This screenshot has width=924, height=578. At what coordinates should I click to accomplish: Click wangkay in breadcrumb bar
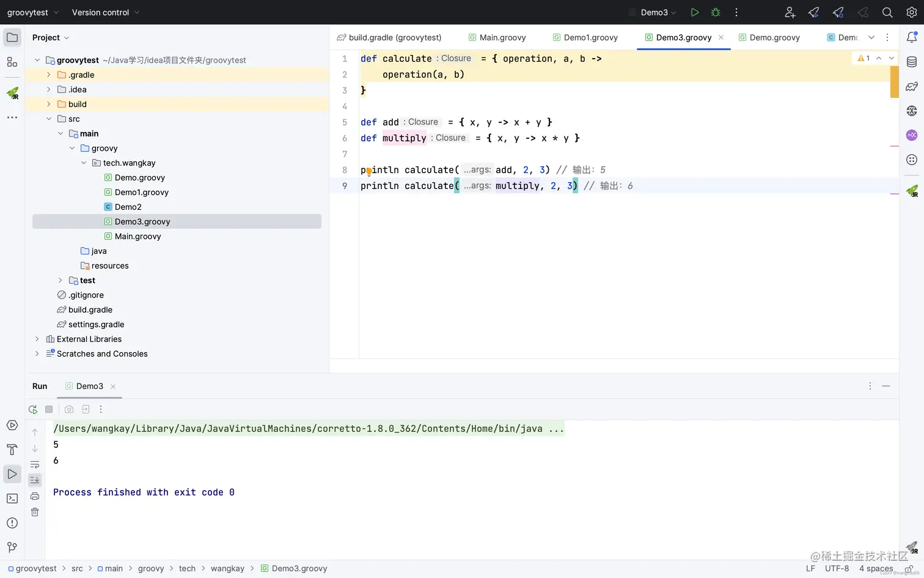coord(227,568)
